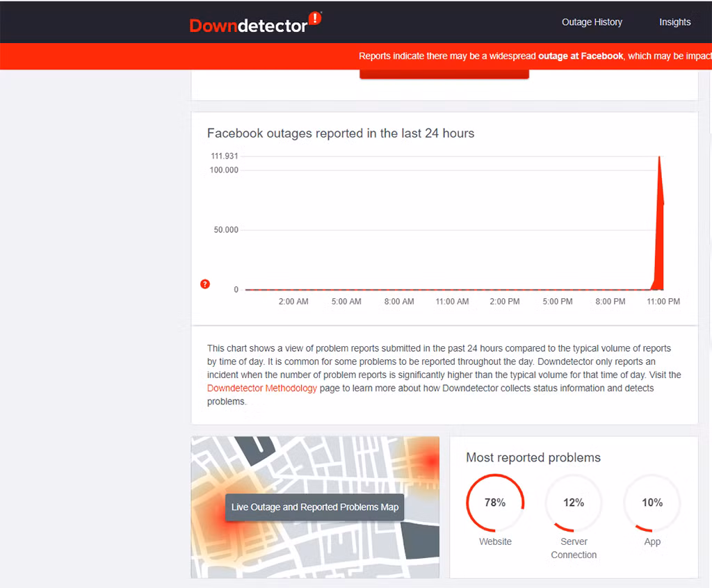Click the '11:00 PM' time label

[663, 302]
